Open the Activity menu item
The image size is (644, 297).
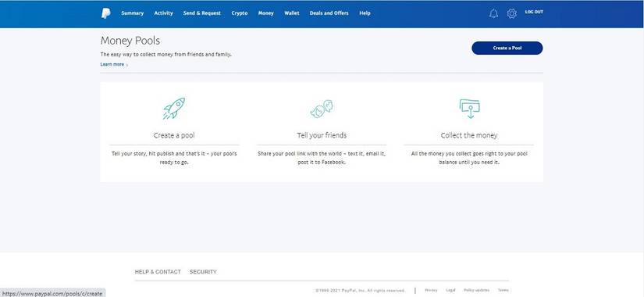tap(163, 13)
